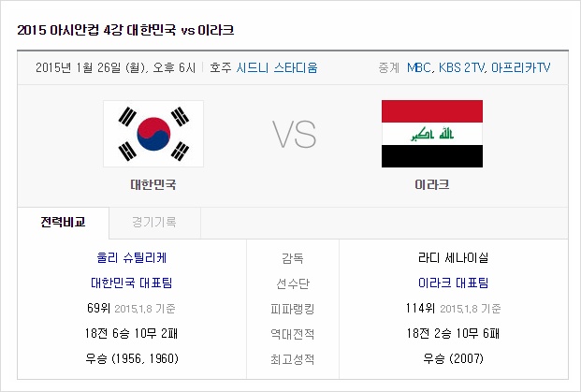Click the South Korea flag image
Image resolution: width=581 pixels, height=392 pixels.
pyautogui.click(x=157, y=134)
